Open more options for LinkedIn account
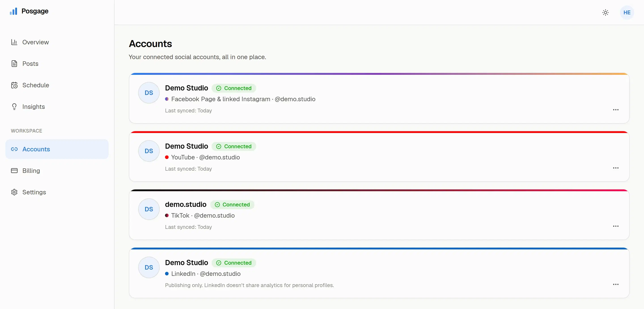 (616, 284)
